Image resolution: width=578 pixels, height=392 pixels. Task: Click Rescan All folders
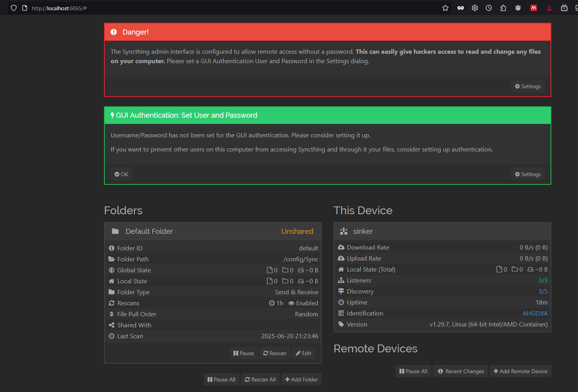click(260, 379)
